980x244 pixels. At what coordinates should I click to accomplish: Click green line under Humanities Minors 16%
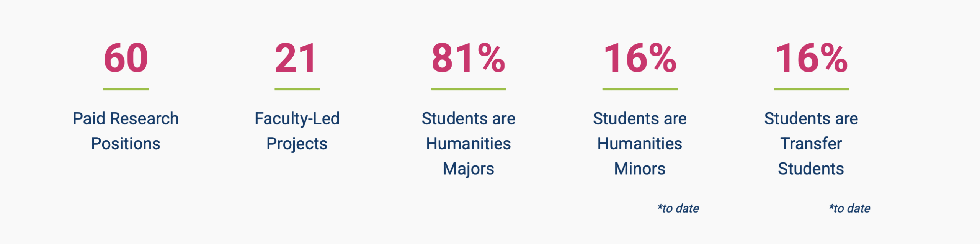(640, 89)
